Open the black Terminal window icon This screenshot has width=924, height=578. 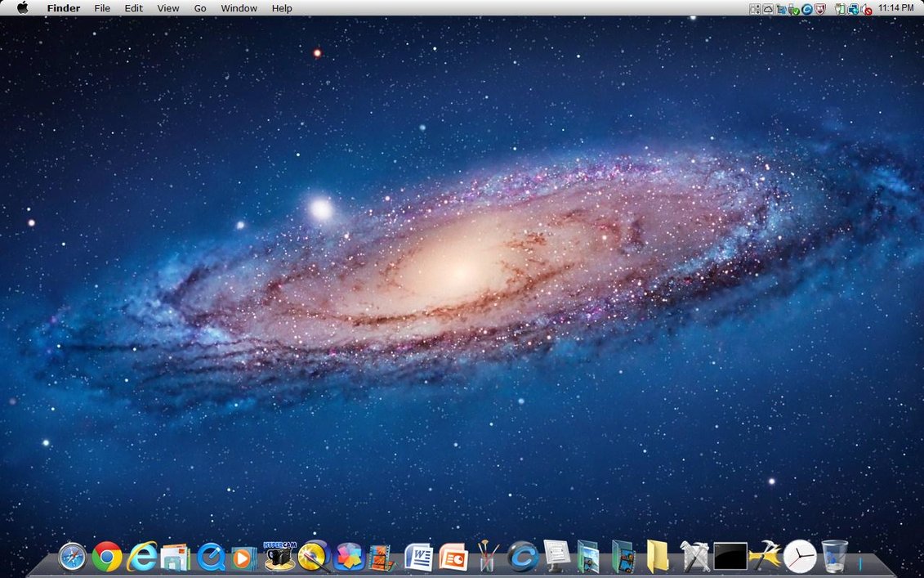point(730,557)
